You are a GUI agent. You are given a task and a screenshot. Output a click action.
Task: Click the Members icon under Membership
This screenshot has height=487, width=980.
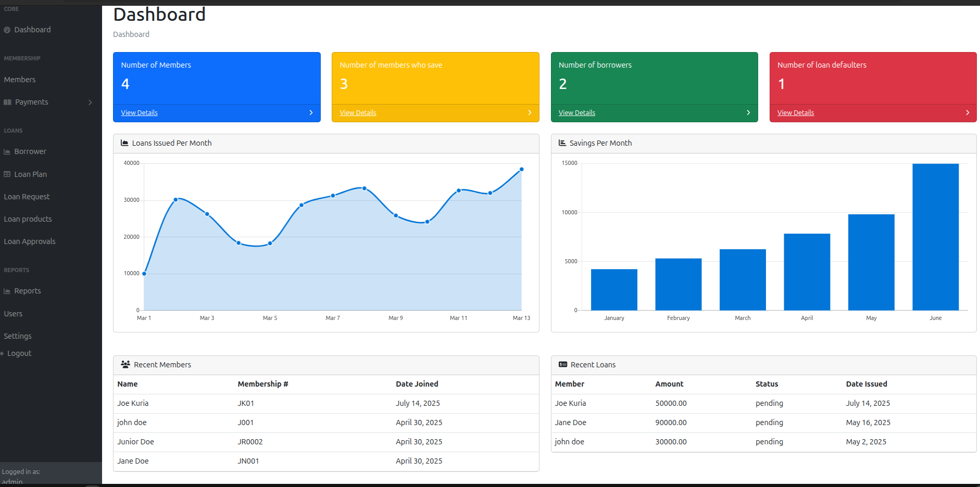click(7, 80)
